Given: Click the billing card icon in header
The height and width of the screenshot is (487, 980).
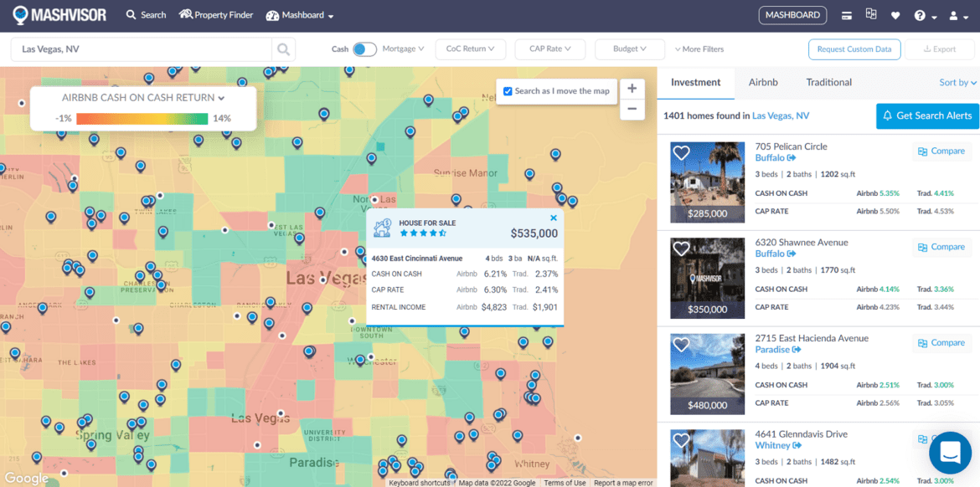Looking at the screenshot, I should click(x=846, y=14).
